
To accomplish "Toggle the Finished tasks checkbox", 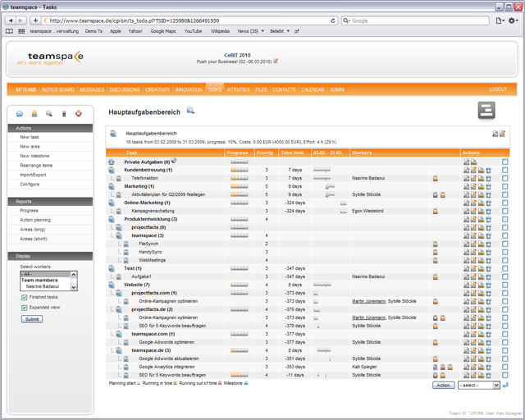I will (x=23, y=297).
